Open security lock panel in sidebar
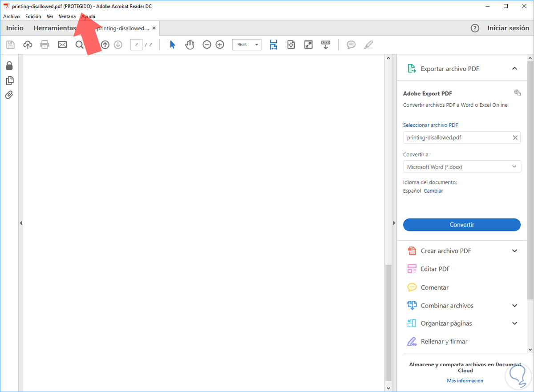Image resolution: width=534 pixels, height=392 pixels. point(9,66)
